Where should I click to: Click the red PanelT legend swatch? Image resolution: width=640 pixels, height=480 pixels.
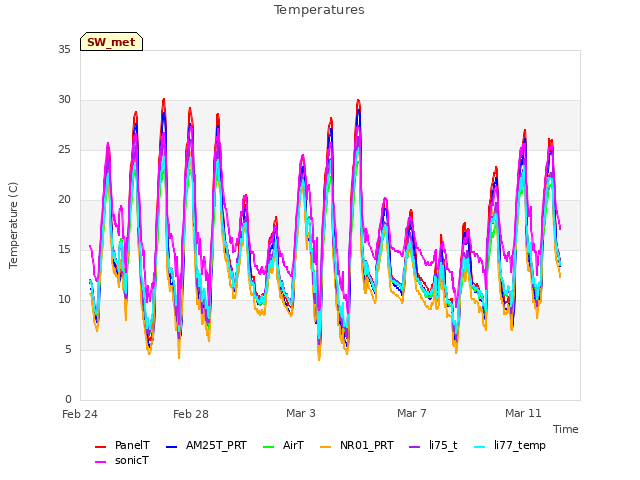(100, 447)
